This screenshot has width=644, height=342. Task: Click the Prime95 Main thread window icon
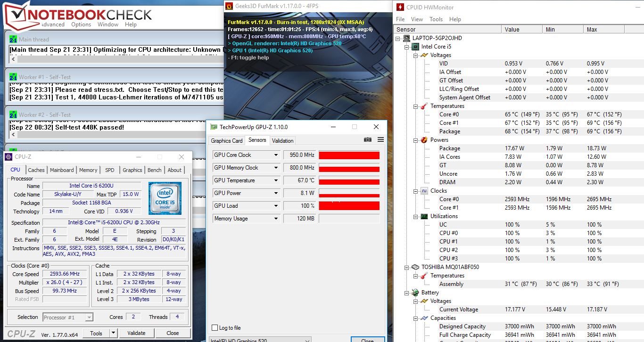coord(13,40)
